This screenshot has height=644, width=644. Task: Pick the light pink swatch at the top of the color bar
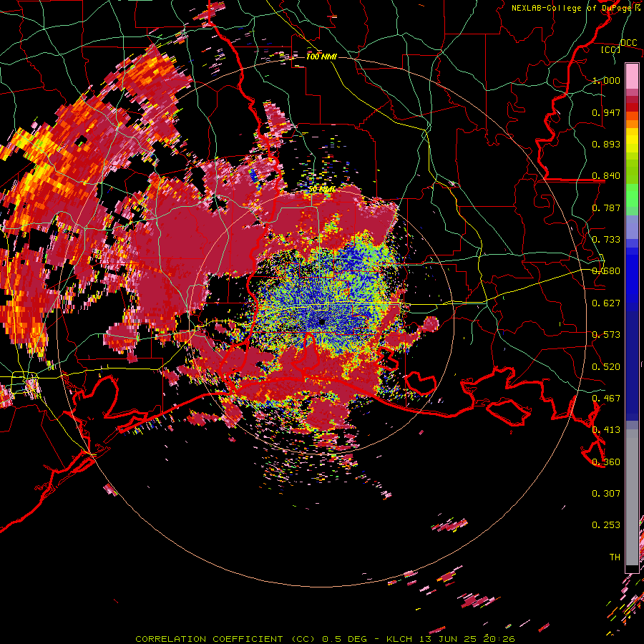pos(632,77)
